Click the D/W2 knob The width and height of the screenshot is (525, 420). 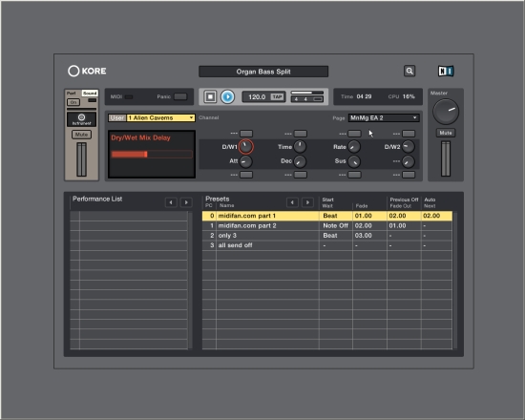(x=409, y=147)
